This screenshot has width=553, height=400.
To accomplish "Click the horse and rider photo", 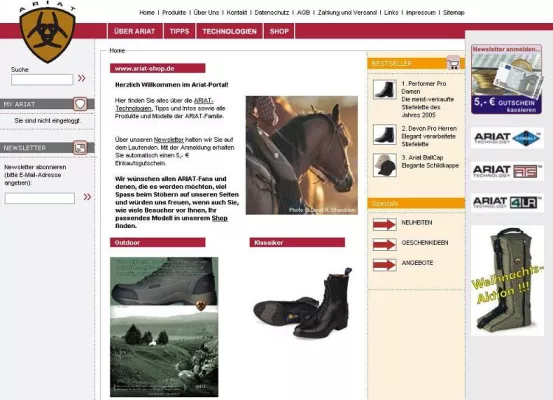I will point(302,155).
